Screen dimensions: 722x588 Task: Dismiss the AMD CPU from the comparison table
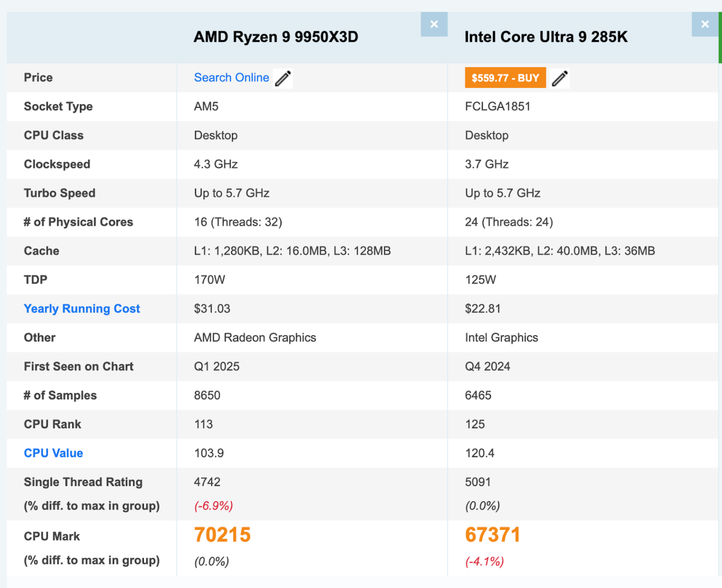pos(434,24)
